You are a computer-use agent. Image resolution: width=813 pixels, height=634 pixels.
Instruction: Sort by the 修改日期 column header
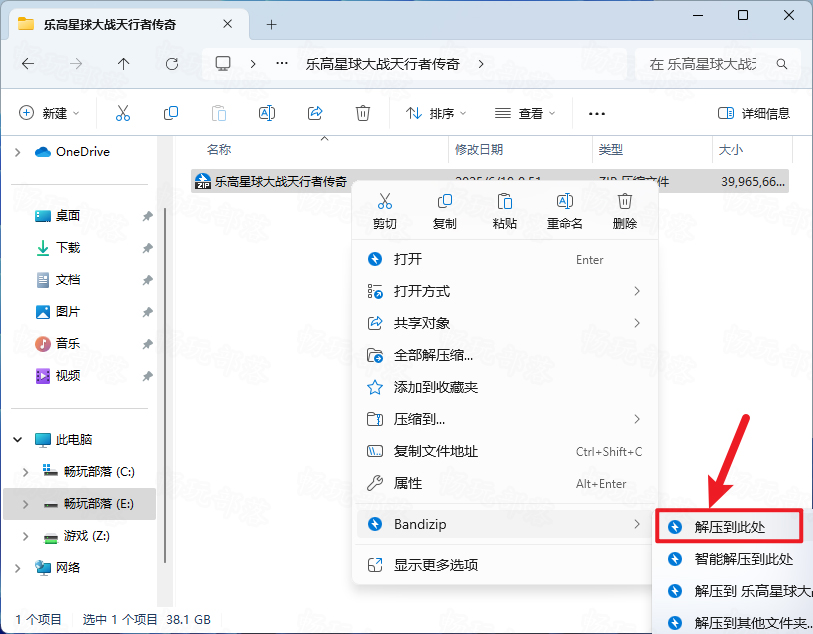479,150
